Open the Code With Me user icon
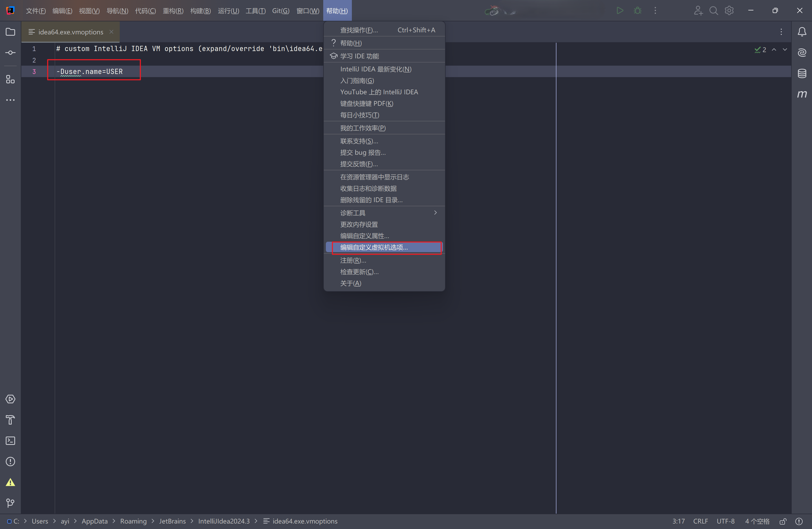 tap(698, 11)
